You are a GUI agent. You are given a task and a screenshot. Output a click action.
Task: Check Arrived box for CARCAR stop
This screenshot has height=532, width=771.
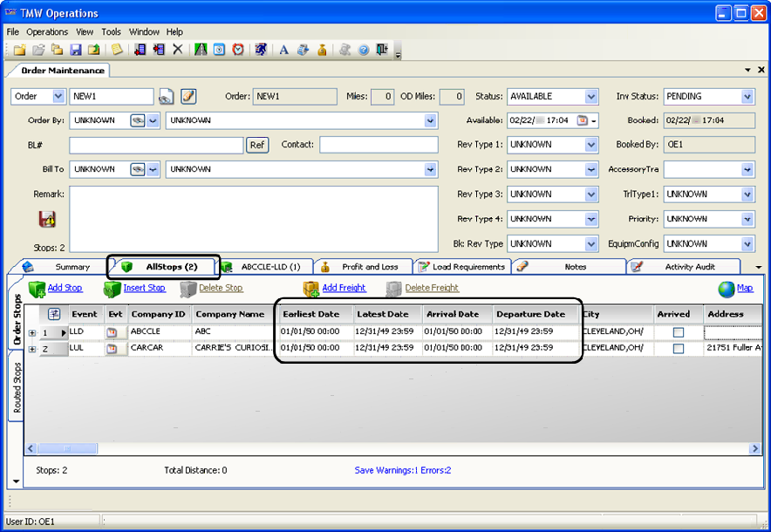679,349
